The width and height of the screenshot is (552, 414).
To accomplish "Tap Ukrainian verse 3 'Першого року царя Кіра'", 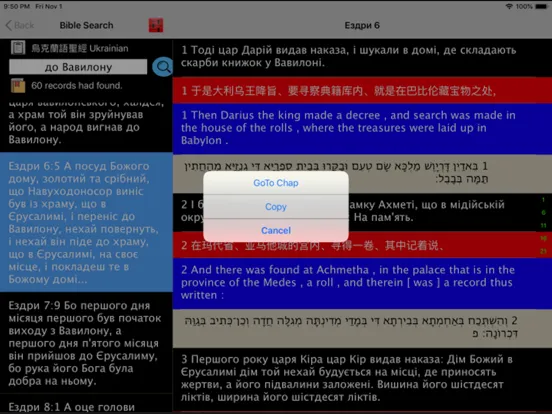I will [362, 379].
